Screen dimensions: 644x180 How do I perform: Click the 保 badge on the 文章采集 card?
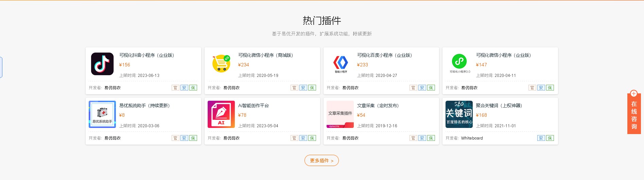(x=431, y=138)
